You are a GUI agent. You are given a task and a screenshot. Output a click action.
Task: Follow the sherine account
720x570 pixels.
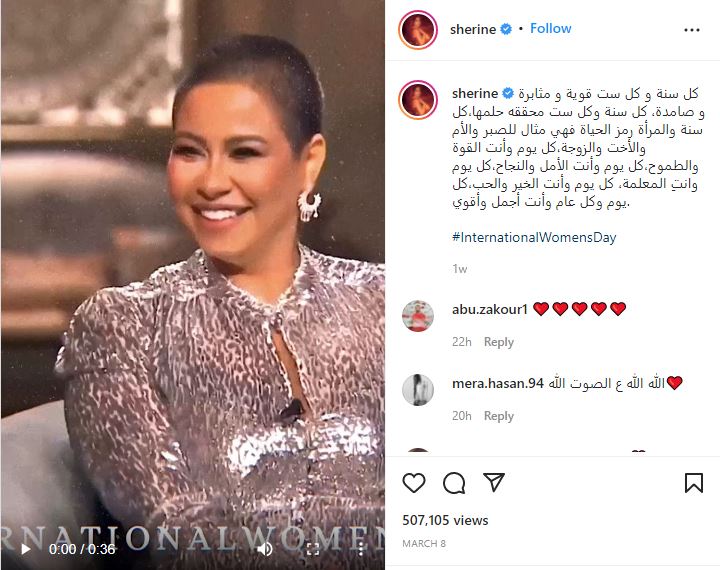pyautogui.click(x=551, y=28)
